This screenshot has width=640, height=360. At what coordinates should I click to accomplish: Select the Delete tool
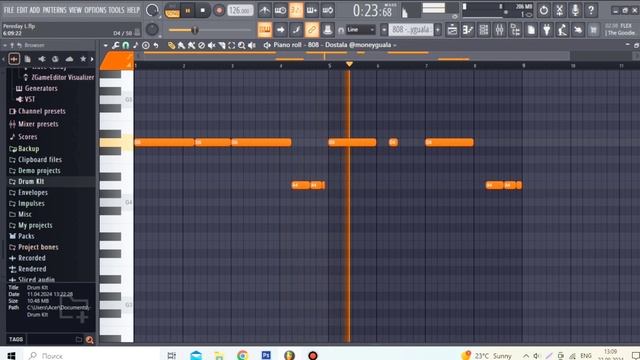(x=201, y=45)
